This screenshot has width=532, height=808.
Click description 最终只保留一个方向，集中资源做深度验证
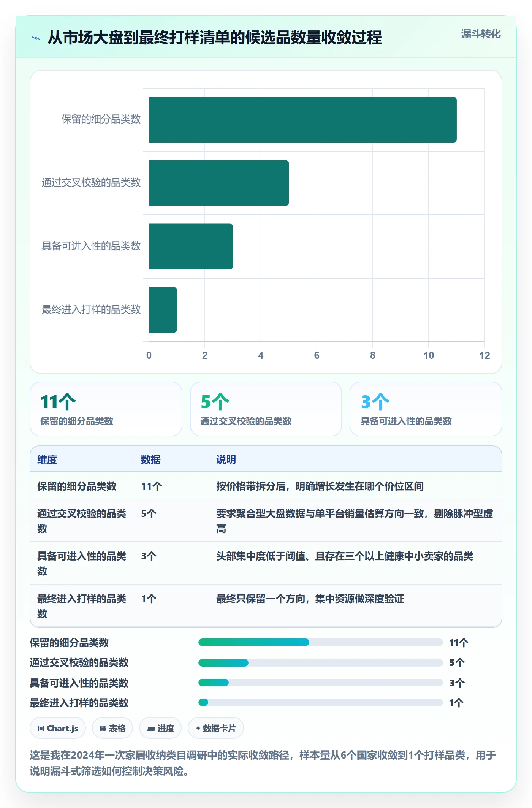[x=310, y=599]
